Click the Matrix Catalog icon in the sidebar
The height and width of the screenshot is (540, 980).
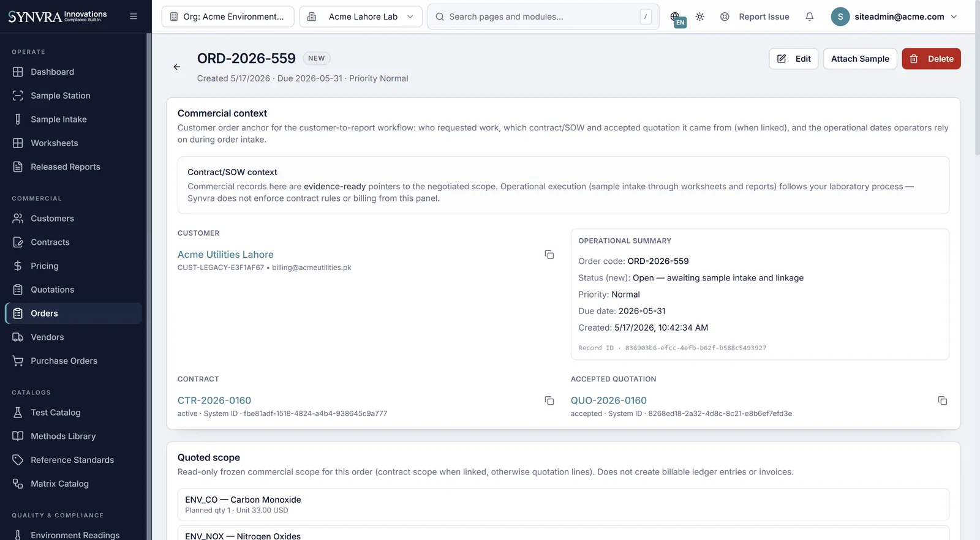(18, 484)
